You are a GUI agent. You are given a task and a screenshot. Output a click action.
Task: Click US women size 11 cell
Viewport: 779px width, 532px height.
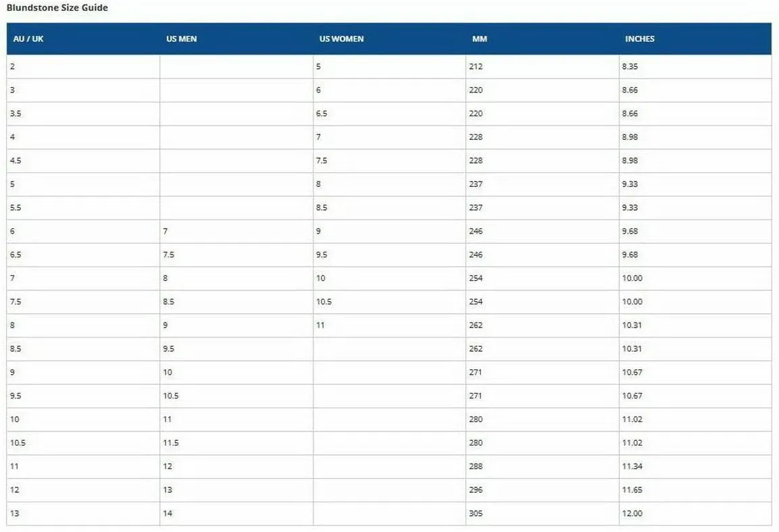pyautogui.click(x=389, y=325)
